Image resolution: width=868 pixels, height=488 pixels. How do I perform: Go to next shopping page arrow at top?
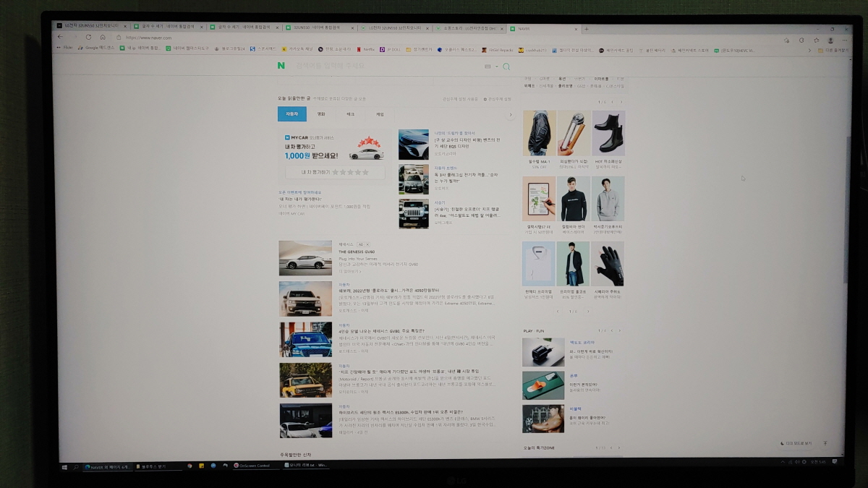pos(621,102)
